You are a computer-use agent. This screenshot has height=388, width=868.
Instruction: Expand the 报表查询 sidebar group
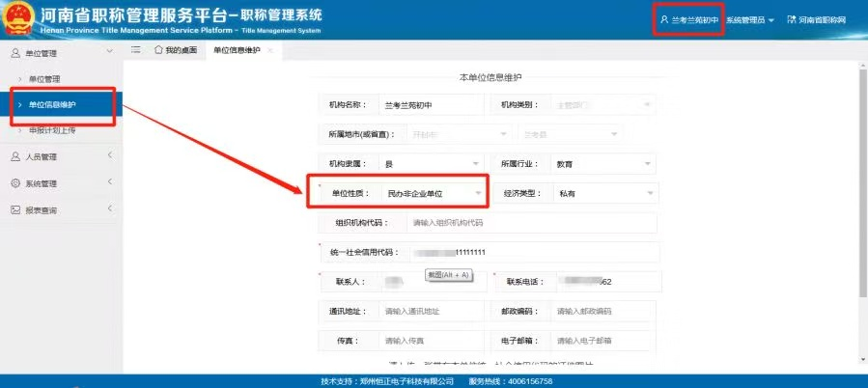tap(110, 208)
